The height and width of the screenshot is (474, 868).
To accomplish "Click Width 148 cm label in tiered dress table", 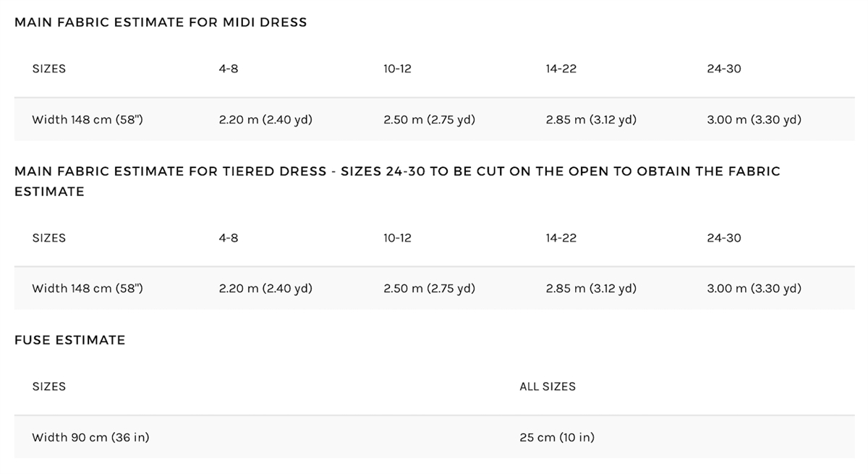I will (x=88, y=288).
